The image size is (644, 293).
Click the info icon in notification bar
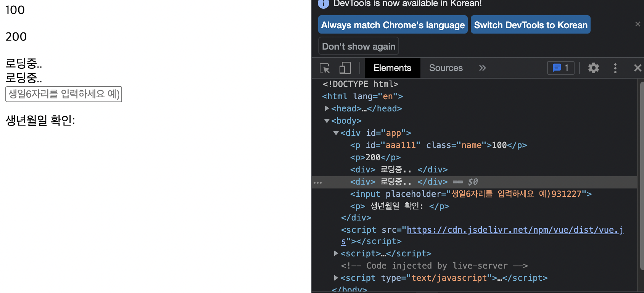coord(324,3)
